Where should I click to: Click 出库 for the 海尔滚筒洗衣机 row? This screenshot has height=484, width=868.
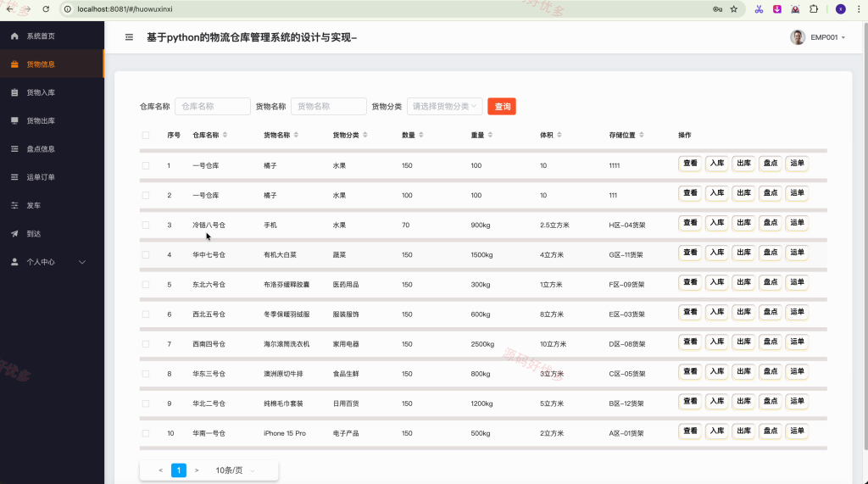(743, 342)
